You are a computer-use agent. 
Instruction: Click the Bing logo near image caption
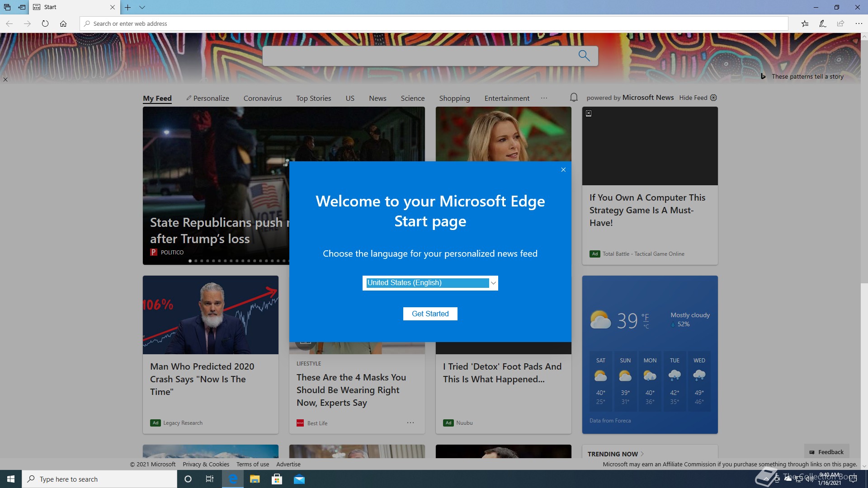point(763,76)
